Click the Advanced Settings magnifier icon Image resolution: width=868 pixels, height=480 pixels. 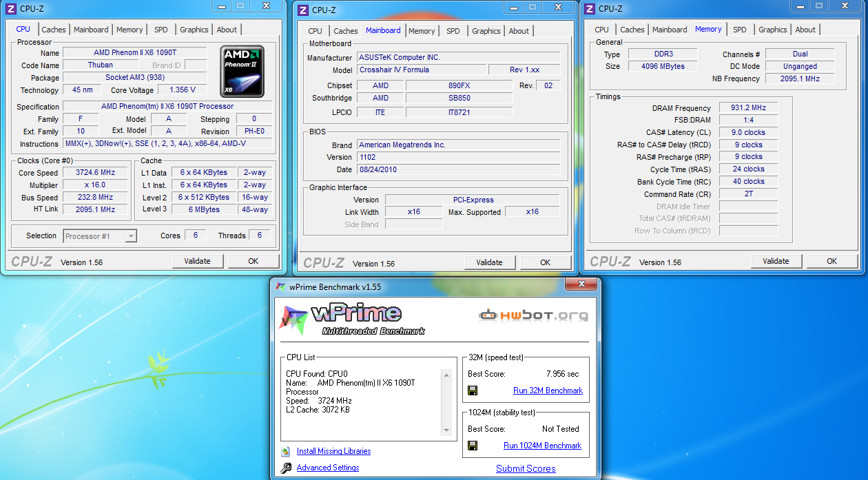point(286,468)
